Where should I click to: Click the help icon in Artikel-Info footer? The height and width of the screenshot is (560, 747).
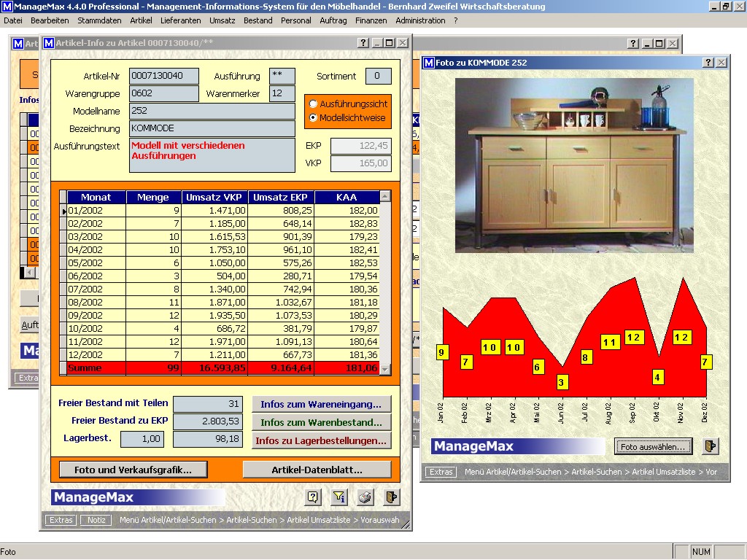coord(313,497)
